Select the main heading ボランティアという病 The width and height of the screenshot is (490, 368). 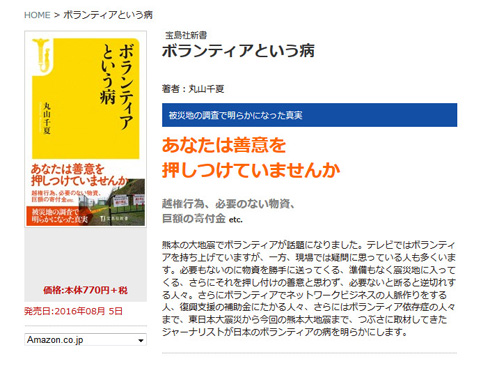click(238, 51)
